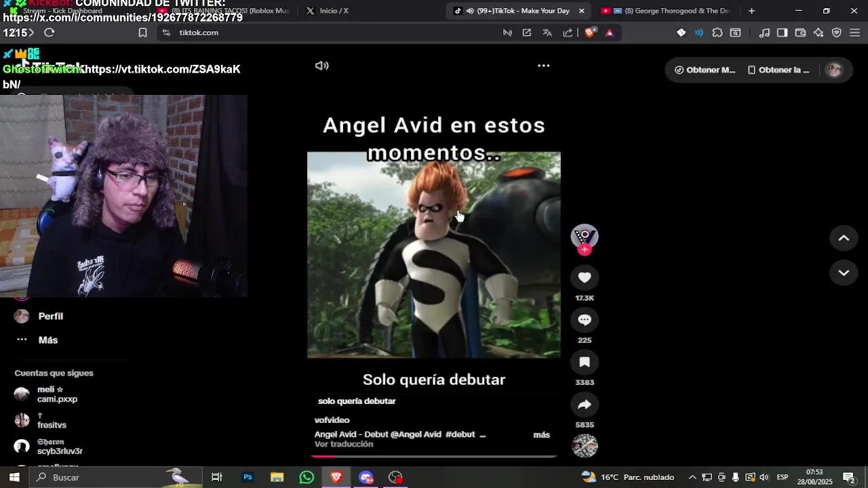868x488 pixels.
Task: Open the Brave Wallet icon
Action: pos(800,33)
